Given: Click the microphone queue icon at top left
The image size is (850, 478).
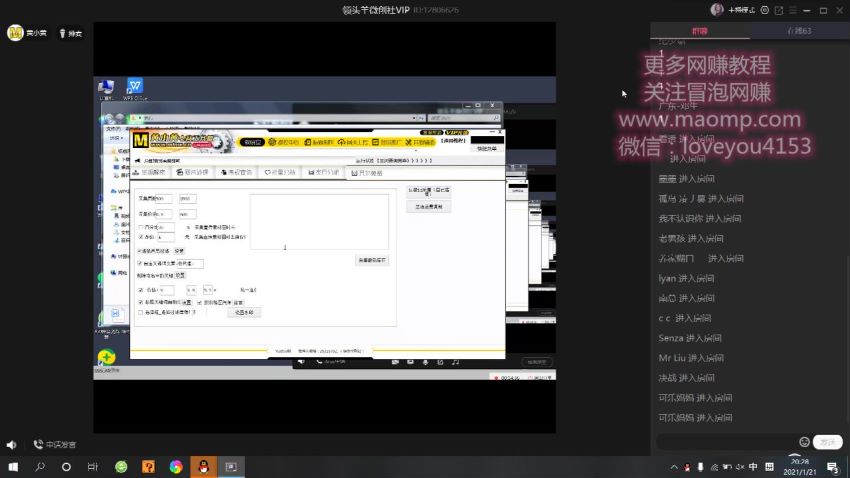Looking at the screenshot, I should [x=62, y=34].
